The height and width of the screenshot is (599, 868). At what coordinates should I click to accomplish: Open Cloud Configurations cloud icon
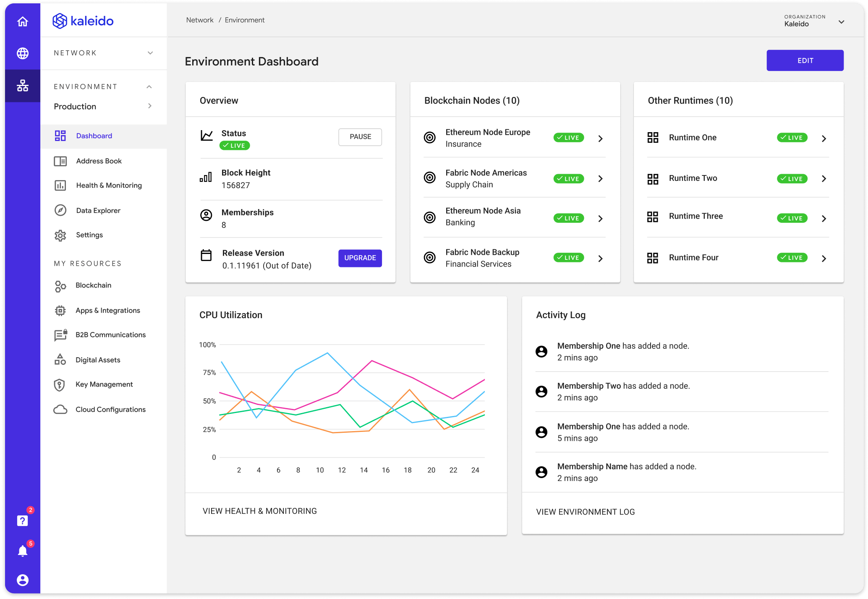tap(61, 409)
